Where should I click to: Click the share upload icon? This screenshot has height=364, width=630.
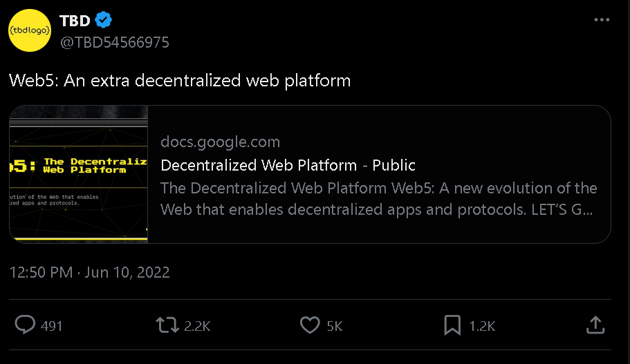(x=595, y=325)
